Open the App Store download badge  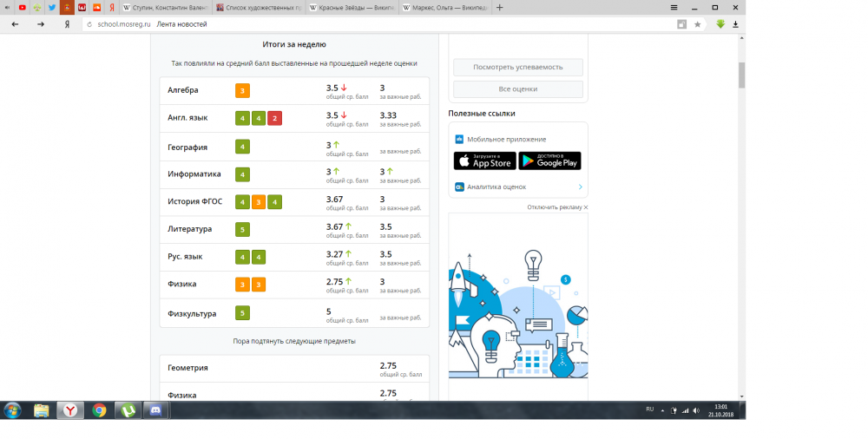click(484, 161)
